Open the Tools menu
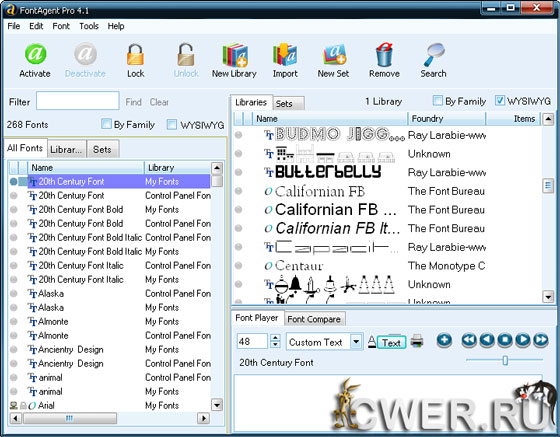Screen dimensions: 560x437 click(x=89, y=26)
